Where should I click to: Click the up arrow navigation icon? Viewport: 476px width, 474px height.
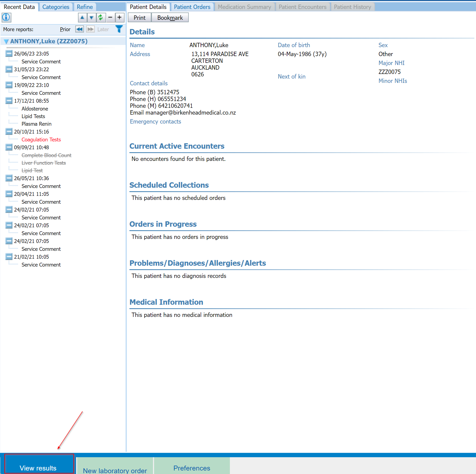[82, 17]
